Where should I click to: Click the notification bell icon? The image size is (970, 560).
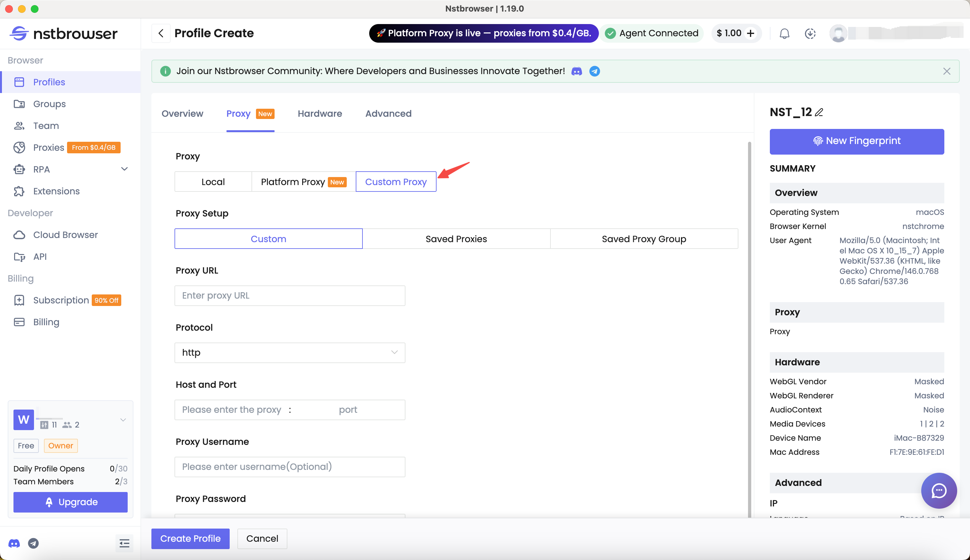tap(784, 33)
